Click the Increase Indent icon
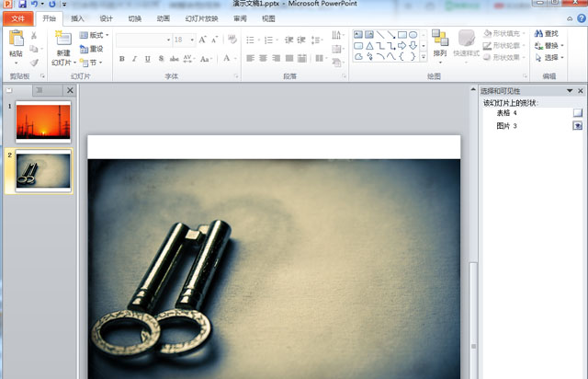588x379 pixels. 301,40
